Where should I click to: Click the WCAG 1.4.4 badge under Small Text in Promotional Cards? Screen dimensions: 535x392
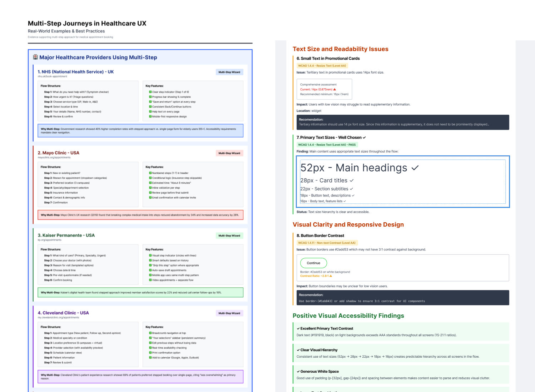click(322, 66)
